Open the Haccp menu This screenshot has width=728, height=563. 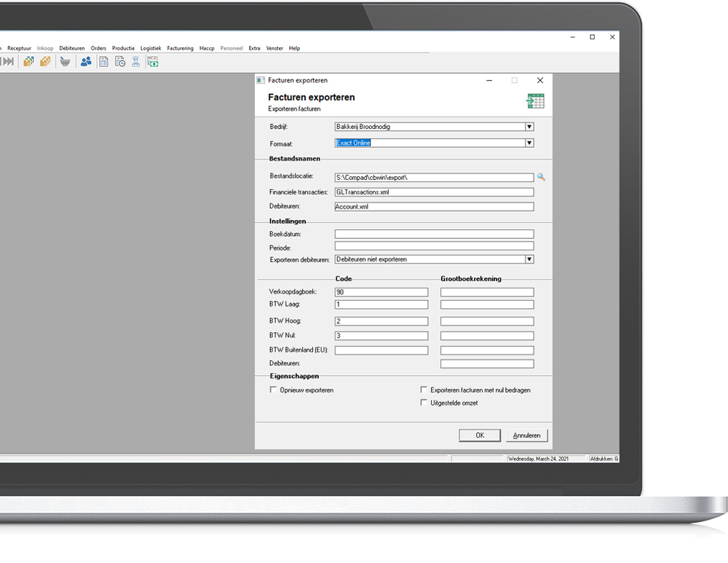[207, 48]
